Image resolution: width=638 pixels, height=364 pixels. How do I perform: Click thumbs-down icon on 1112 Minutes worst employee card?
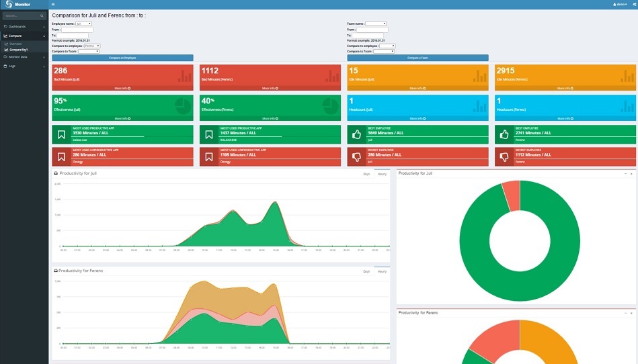tap(504, 156)
